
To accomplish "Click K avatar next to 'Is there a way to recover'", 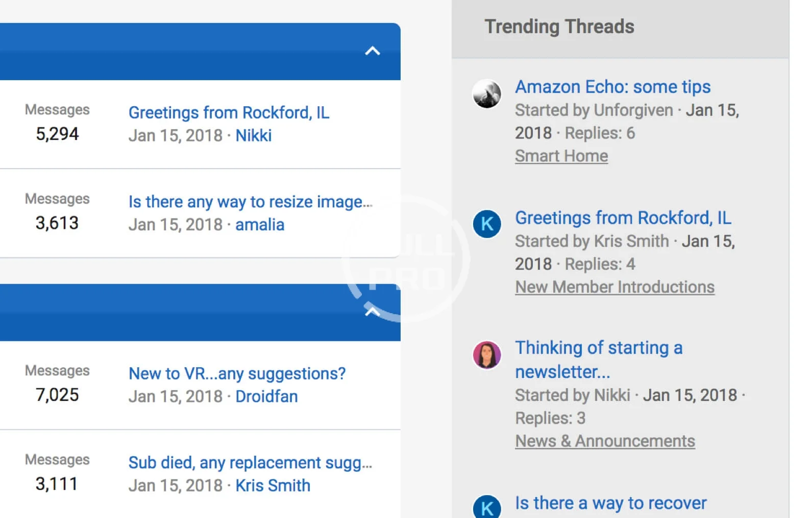I will pos(486,507).
